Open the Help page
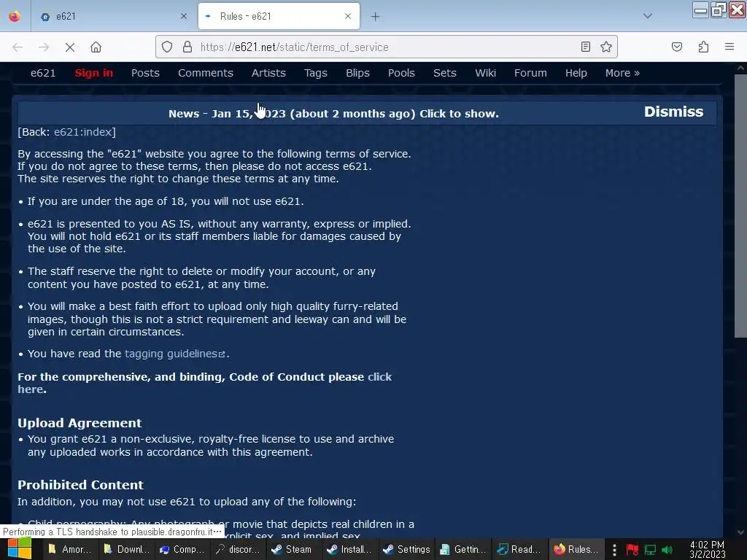The height and width of the screenshot is (560, 747). (x=576, y=73)
